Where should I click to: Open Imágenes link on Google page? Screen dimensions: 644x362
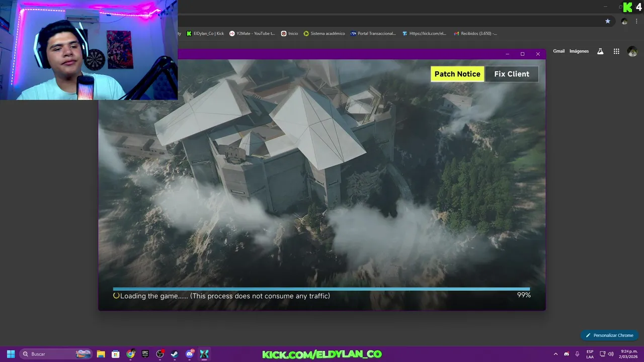click(x=579, y=51)
